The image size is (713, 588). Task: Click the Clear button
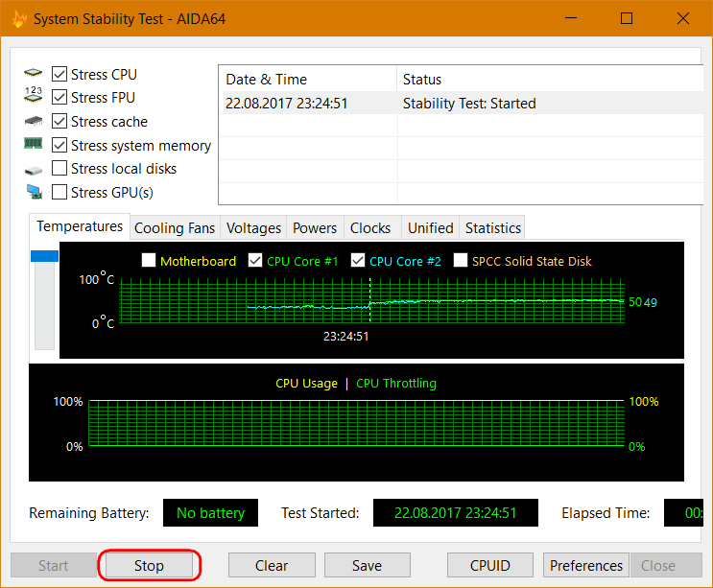pyautogui.click(x=272, y=566)
